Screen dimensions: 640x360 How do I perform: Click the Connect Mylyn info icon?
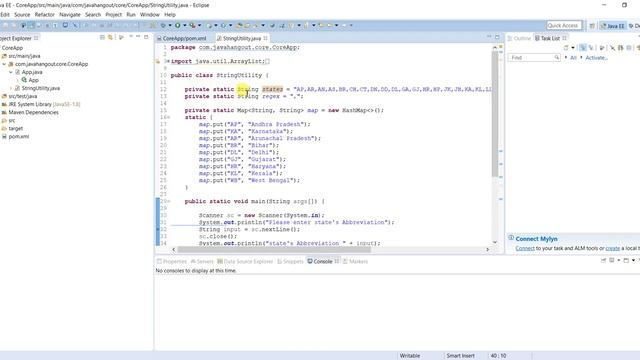[x=511, y=238]
